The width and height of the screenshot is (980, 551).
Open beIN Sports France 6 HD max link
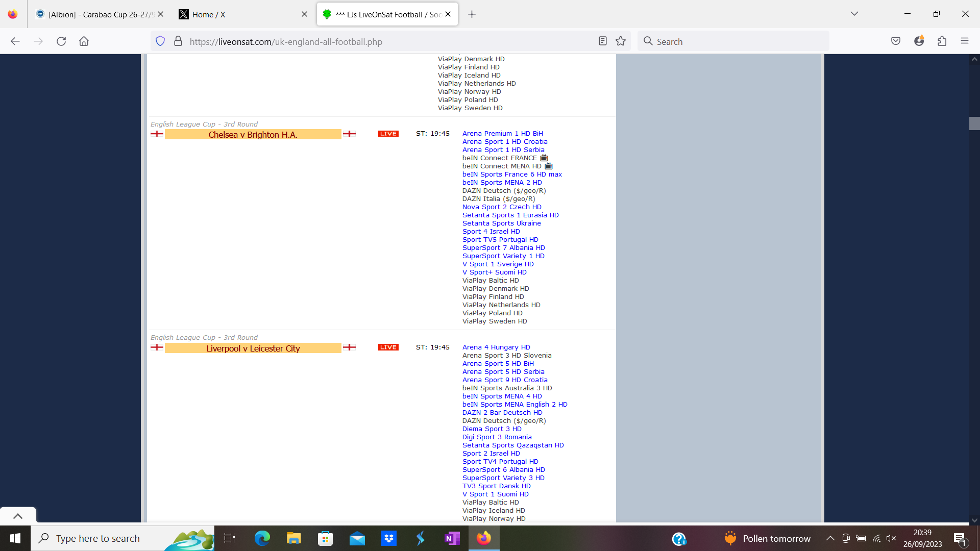[x=512, y=174]
